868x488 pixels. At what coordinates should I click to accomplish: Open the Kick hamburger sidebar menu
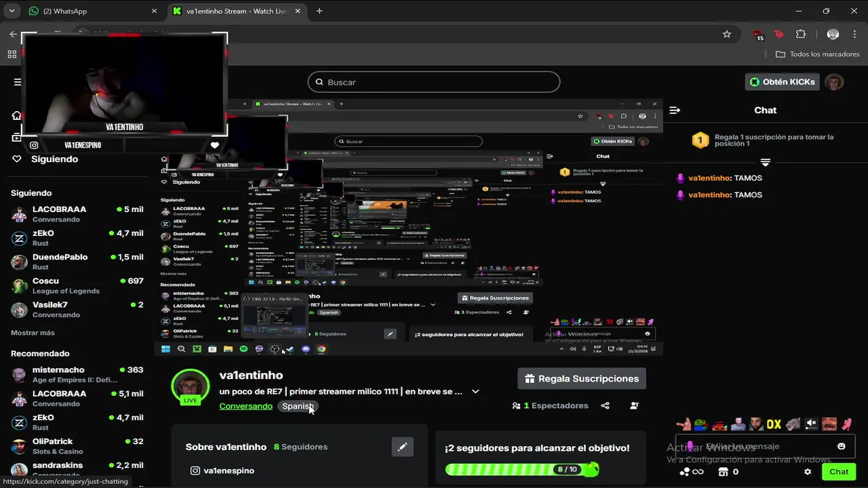(x=16, y=82)
